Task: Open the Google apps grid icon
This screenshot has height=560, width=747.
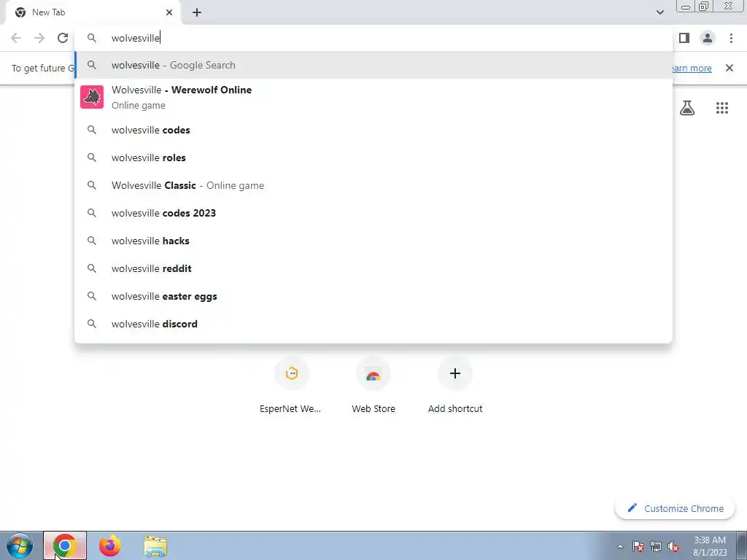Action: click(x=721, y=108)
